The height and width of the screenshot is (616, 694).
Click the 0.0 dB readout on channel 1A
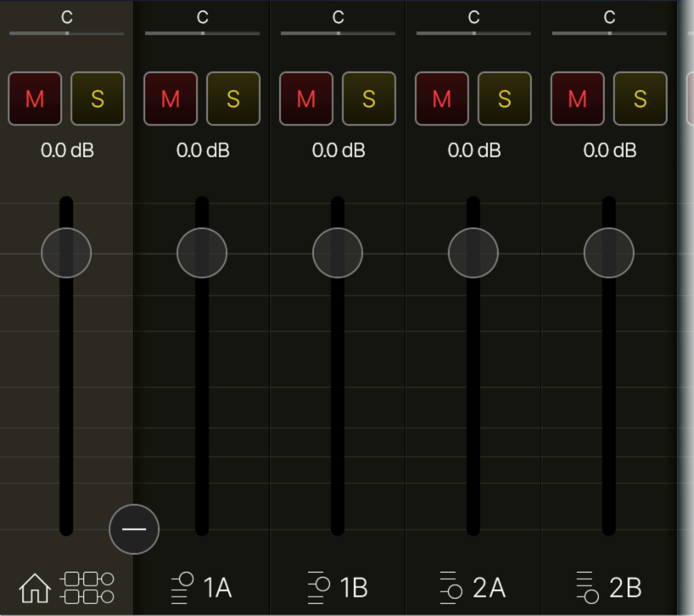(201, 151)
